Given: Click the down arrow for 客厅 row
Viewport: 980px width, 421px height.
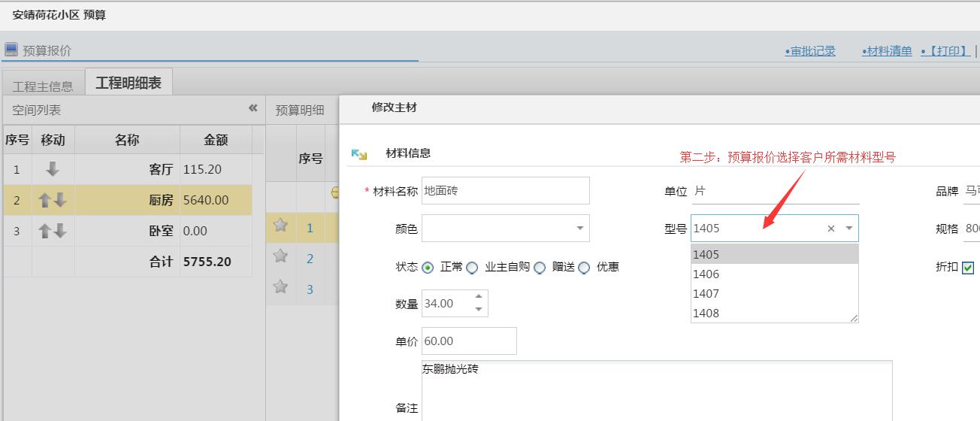Looking at the screenshot, I should 53,169.
